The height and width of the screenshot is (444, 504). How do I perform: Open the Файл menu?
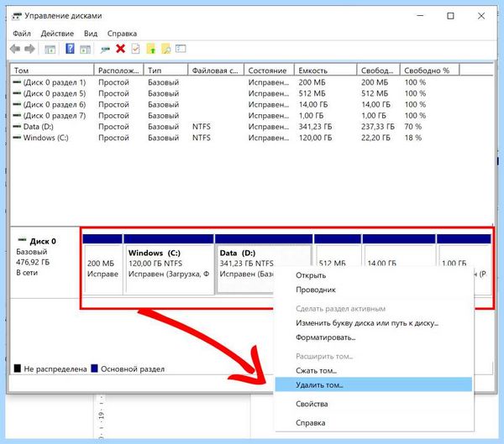coord(22,34)
